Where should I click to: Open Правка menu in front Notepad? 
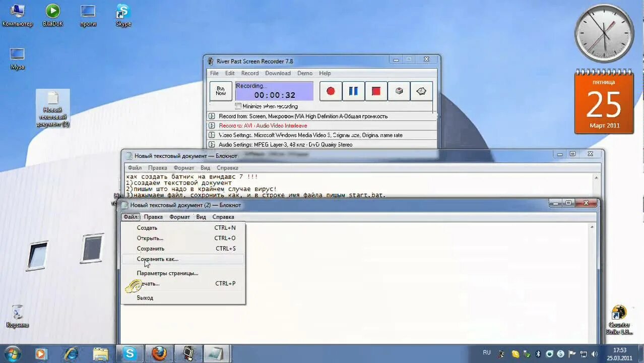tap(153, 217)
